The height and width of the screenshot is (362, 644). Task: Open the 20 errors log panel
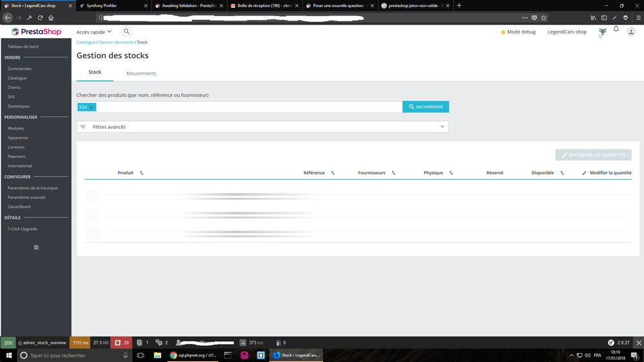click(122, 343)
